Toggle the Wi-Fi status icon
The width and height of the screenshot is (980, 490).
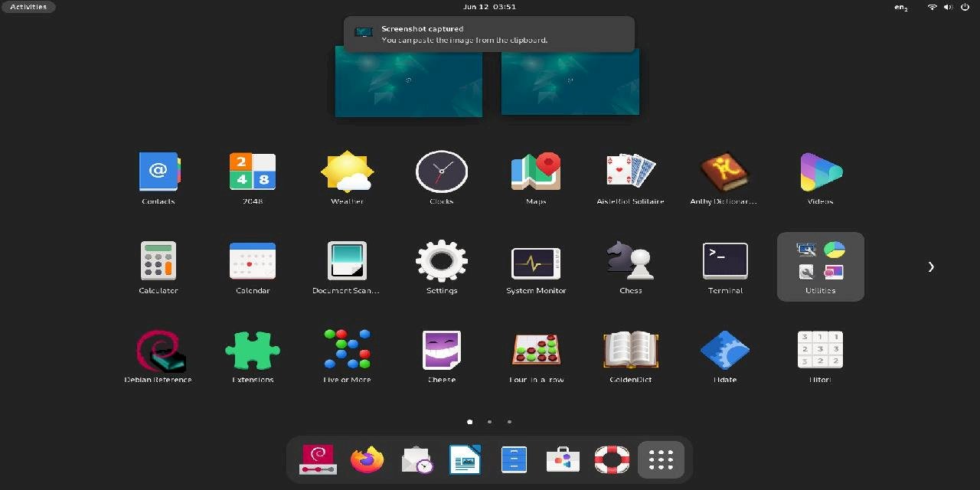click(932, 7)
